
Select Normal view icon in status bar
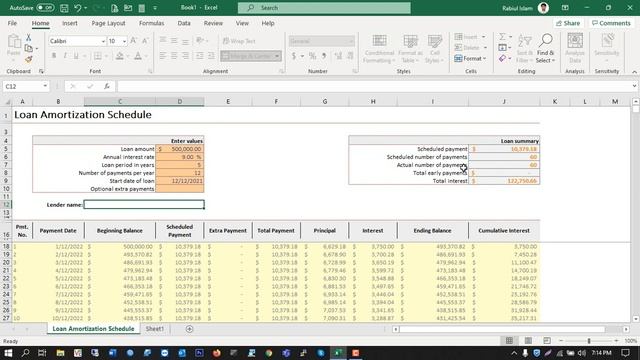coord(509,340)
